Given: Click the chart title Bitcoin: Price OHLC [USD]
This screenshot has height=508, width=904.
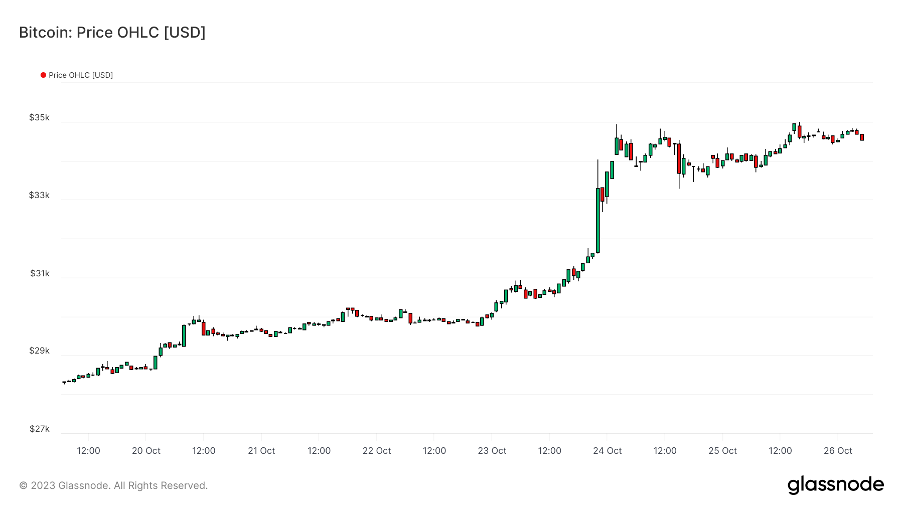Looking at the screenshot, I should point(113,33).
